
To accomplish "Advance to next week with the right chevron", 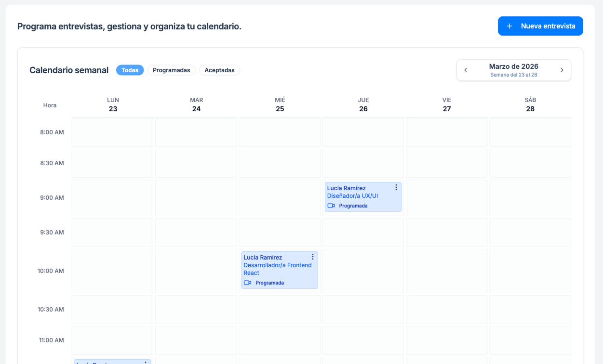I will [x=562, y=70].
